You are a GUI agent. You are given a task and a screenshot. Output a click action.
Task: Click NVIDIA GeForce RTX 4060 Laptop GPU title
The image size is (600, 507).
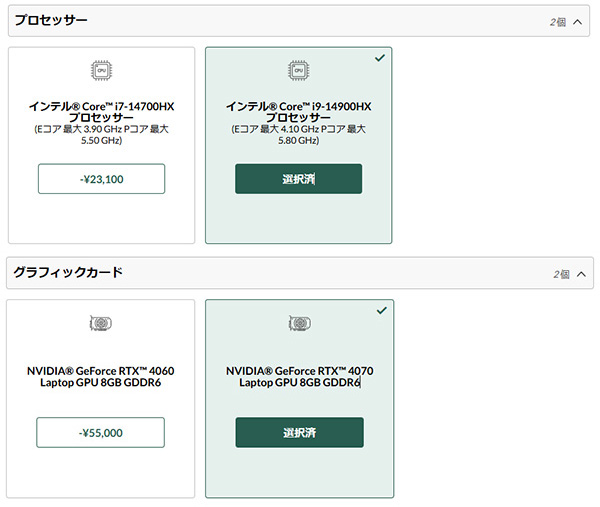101,377
